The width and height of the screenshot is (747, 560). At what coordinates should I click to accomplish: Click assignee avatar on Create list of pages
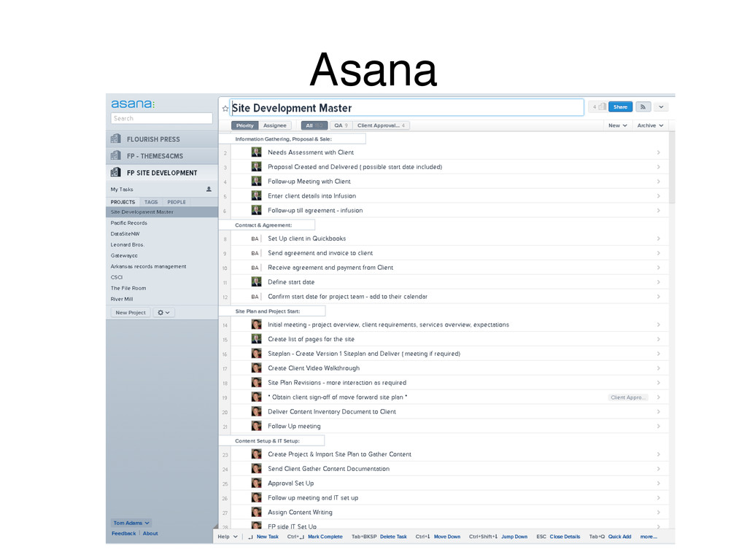pos(256,339)
